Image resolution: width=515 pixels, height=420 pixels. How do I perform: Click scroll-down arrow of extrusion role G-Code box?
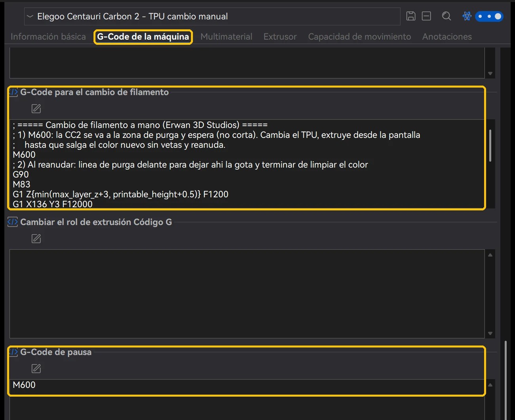(x=490, y=334)
